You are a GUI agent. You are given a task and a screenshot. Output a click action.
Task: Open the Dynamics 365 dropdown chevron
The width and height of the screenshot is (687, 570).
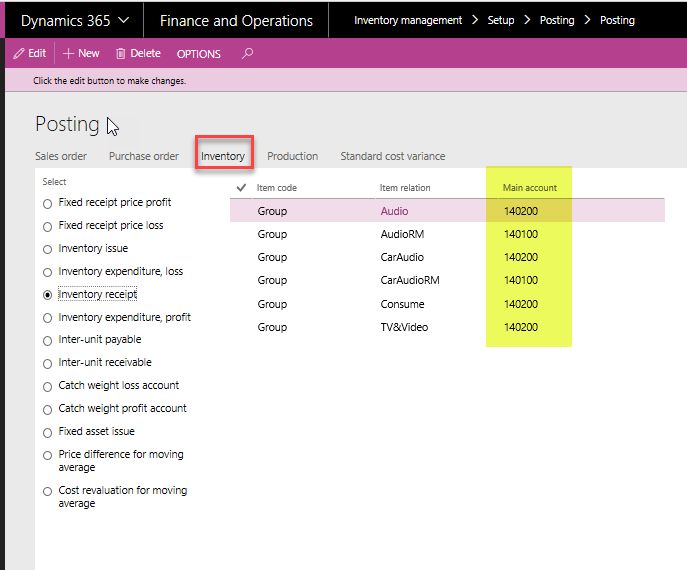pyautogui.click(x=123, y=20)
